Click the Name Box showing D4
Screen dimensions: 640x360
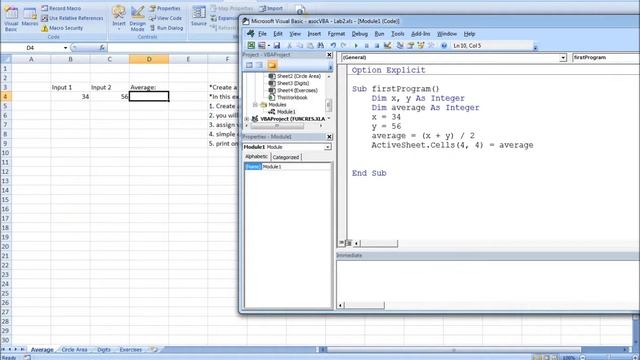point(31,48)
